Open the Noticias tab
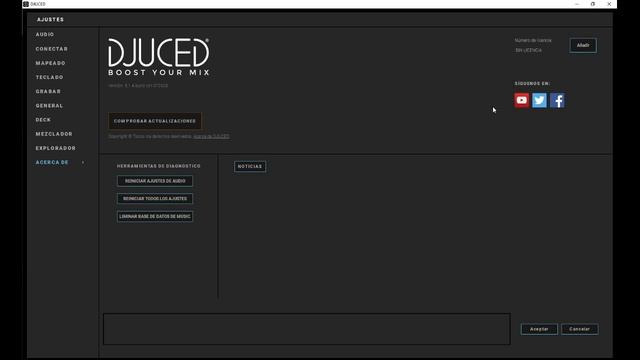The width and height of the screenshot is (640, 360). [250, 167]
